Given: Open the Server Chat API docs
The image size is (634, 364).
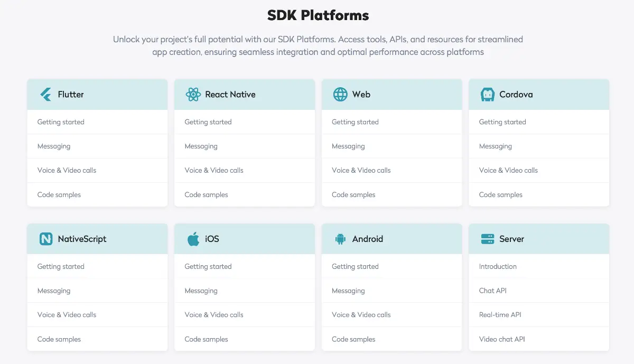Looking at the screenshot, I should (x=492, y=291).
